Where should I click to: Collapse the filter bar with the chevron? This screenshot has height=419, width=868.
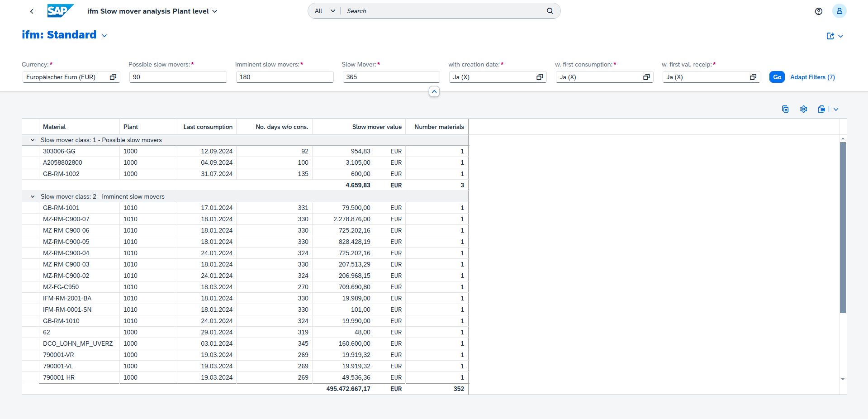[434, 91]
